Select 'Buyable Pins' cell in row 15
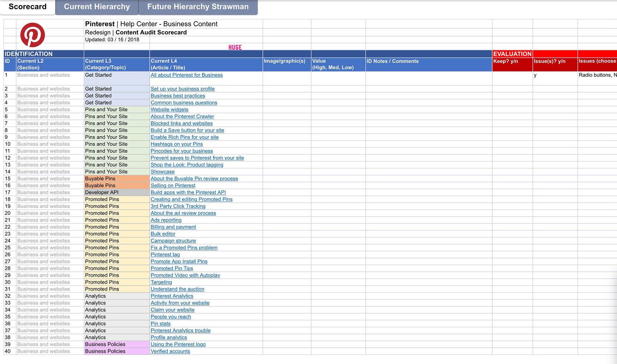This screenshot has height=364, width=617. (x=117, y=178)
